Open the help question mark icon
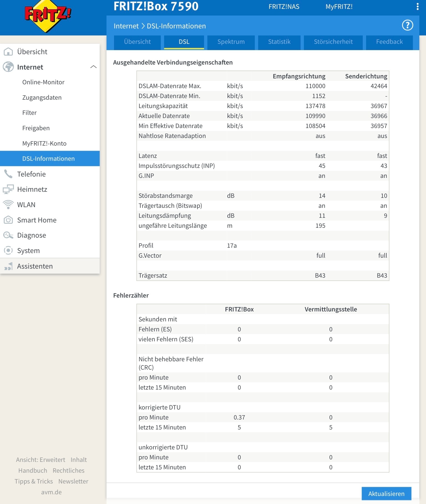This screenshot has width=426, height=504. point(407,25)
